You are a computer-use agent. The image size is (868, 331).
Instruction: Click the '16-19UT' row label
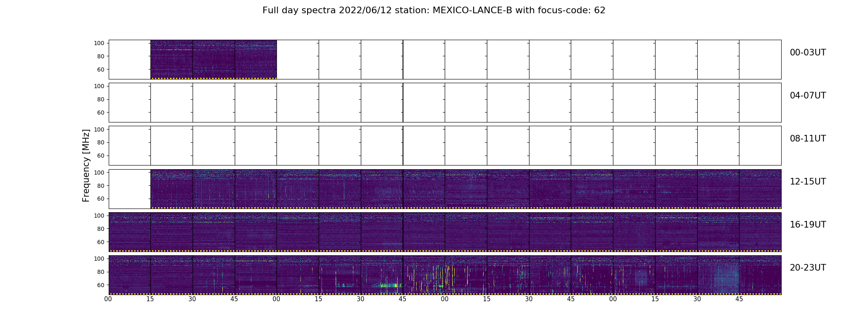(x=808, y=225)
